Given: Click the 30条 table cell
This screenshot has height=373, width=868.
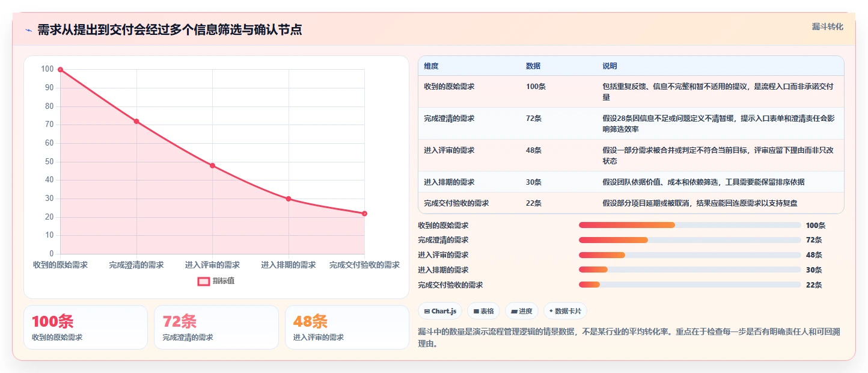Looking at the screenshot, I should coord(534,182).
